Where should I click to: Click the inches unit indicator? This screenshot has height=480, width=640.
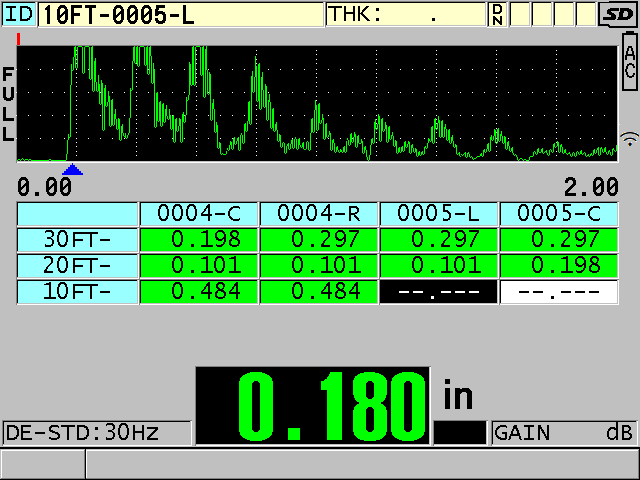coord(457,396)
